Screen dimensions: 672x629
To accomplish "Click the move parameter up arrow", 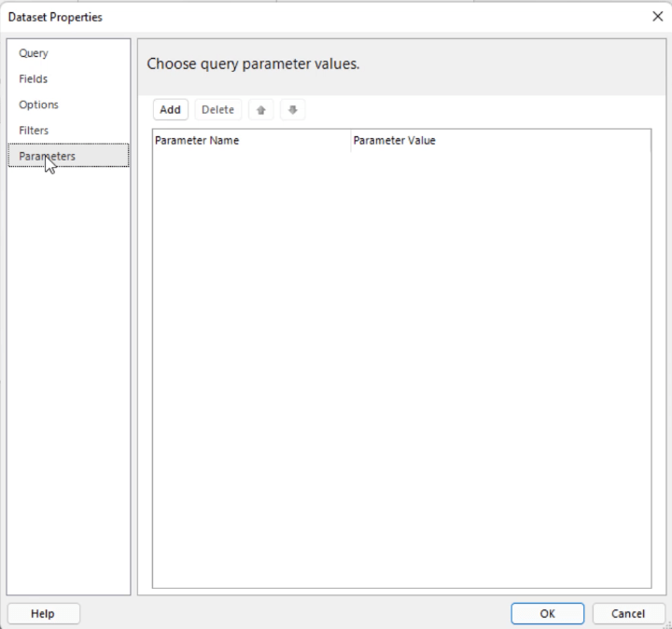I will click(261, 110).
